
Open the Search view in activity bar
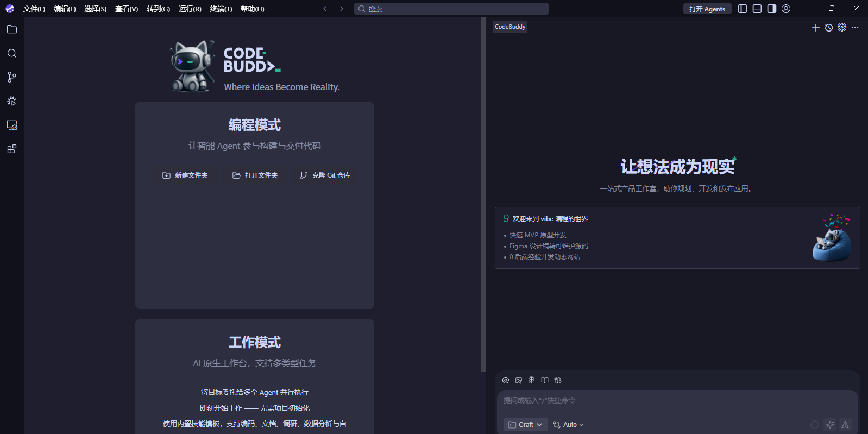[x=12, y=53]
